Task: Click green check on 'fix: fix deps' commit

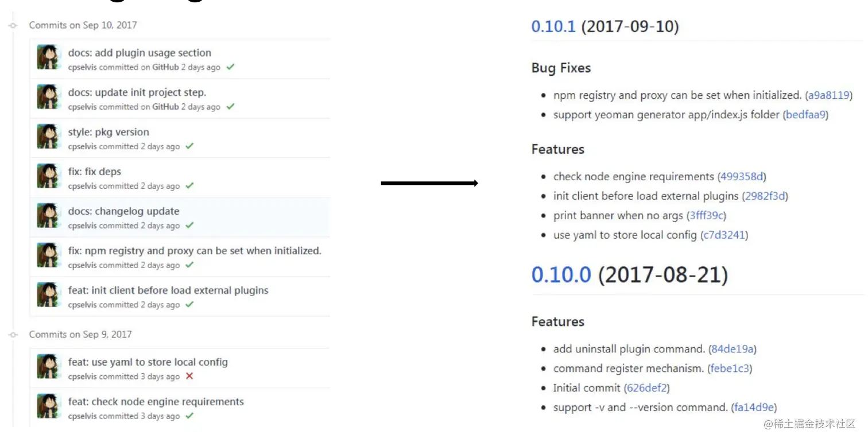Action: tap(189, 186)
